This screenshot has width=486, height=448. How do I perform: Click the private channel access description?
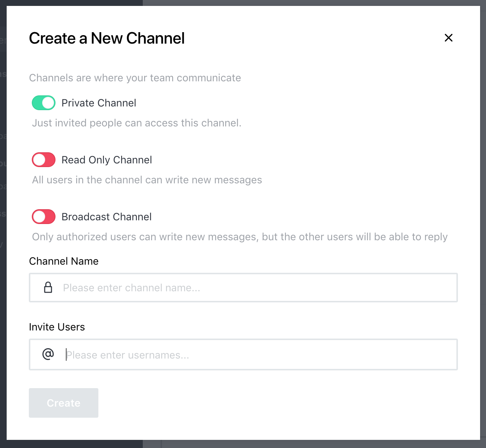[x=136, y=123]
